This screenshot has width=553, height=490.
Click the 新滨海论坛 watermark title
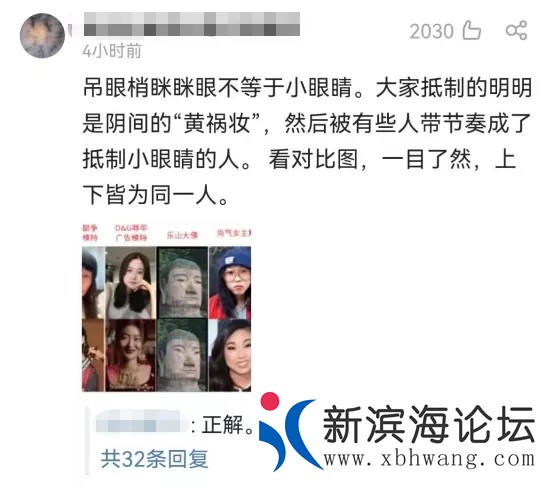pos(429,424)
